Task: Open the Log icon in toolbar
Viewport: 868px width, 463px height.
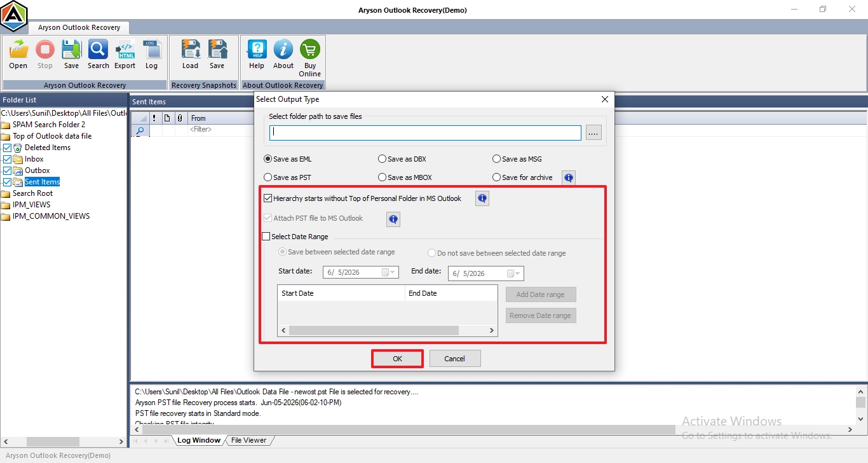Action: click(151, 55)
